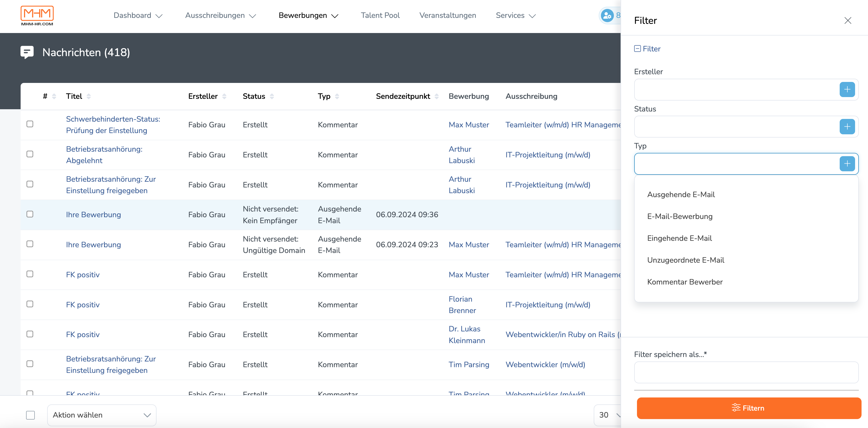
Task: Expand the Ausschreibungen menu
Action: pos(221,15)
